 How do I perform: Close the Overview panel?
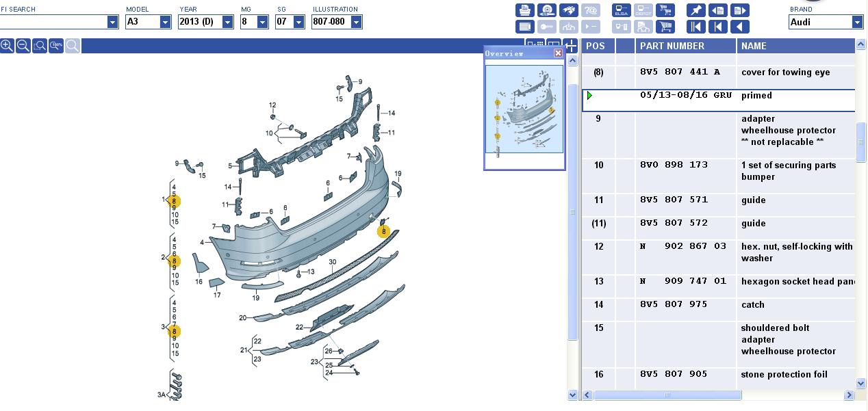click(558, 53)
